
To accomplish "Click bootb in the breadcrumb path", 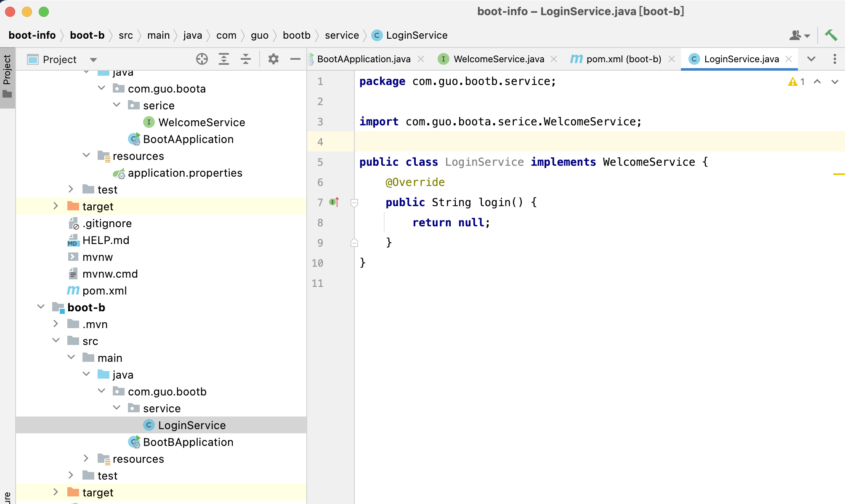I will coord(297,35).
